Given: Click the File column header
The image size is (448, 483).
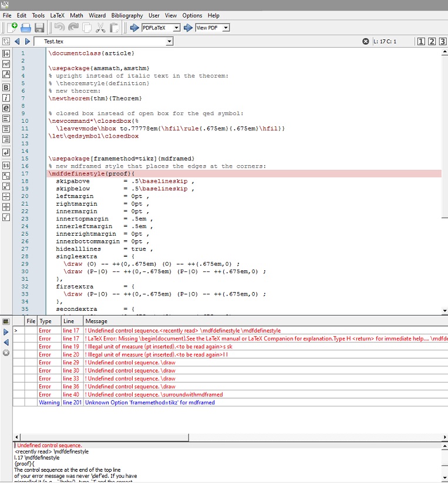Looking at the screenshot, I should pyautogui.click(x=31, y=321).
